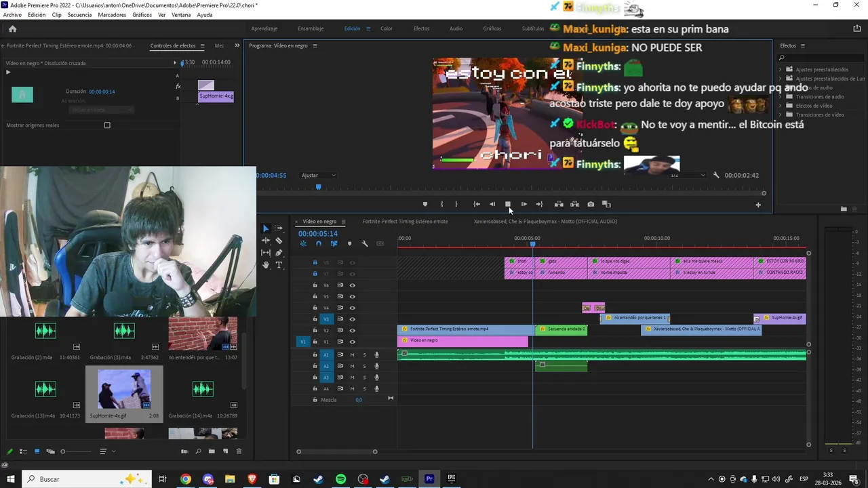This screenshot has height=488, width=868.
Task: Click the New Bin folder icon
Action: click(212, 451)
